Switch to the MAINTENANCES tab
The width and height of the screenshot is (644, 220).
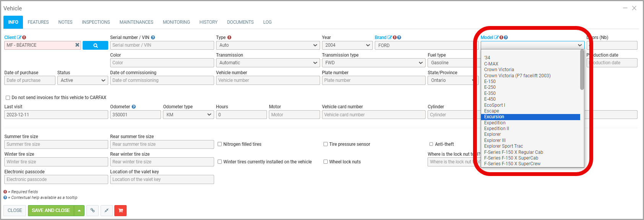tap(136, 22)
